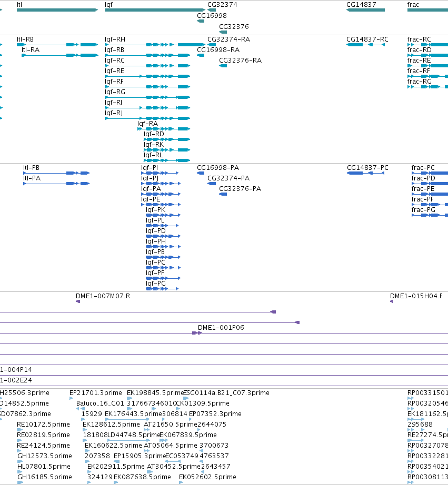Click the EK160622.5prime EST
Image resolution: width=448 pixels, height=485 pixels.
click(86, 451)
